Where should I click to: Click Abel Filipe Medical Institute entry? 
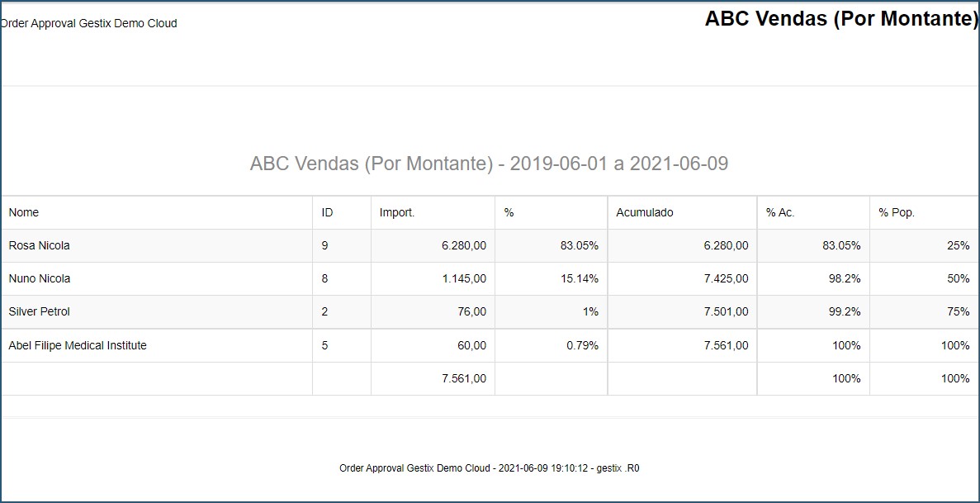click(x=78, y=345)
